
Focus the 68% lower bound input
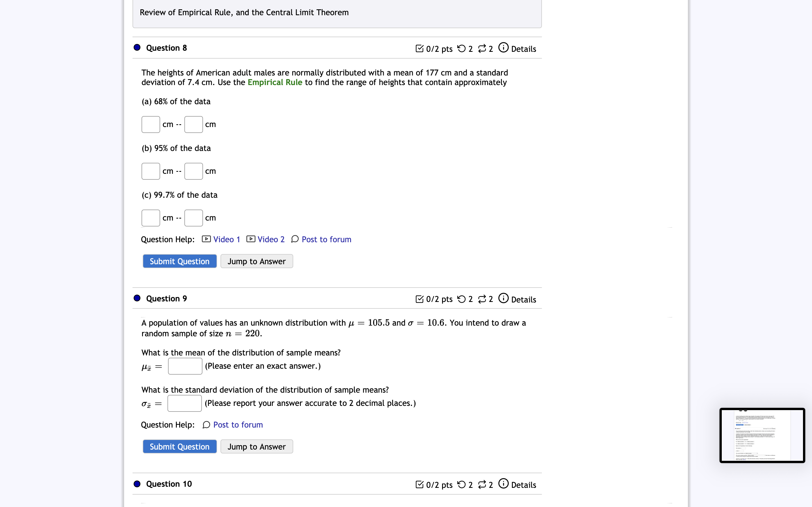tap(151, 124)
